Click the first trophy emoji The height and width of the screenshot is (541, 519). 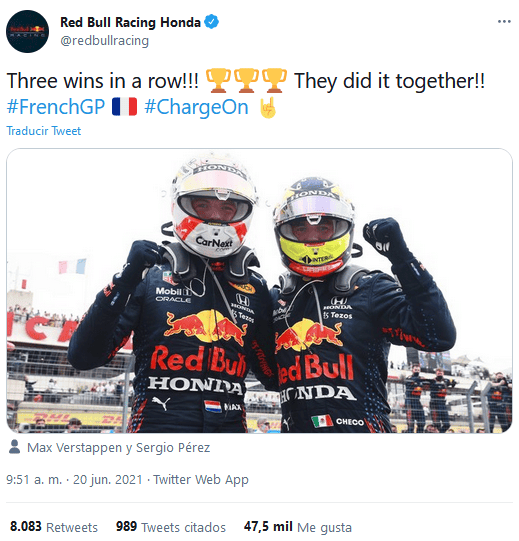(218, 80)
